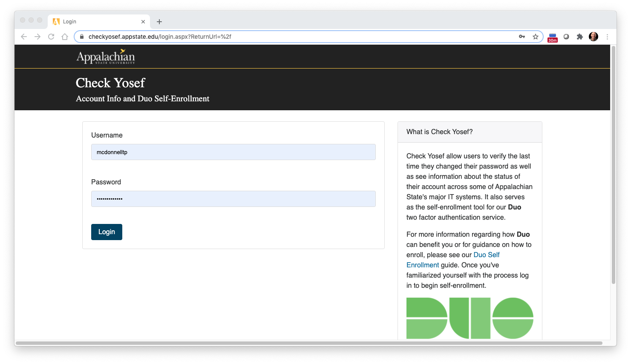Screen dimensions: 631x364
Task: Open the browser home page icon
Action: click(x=65, y=37)
